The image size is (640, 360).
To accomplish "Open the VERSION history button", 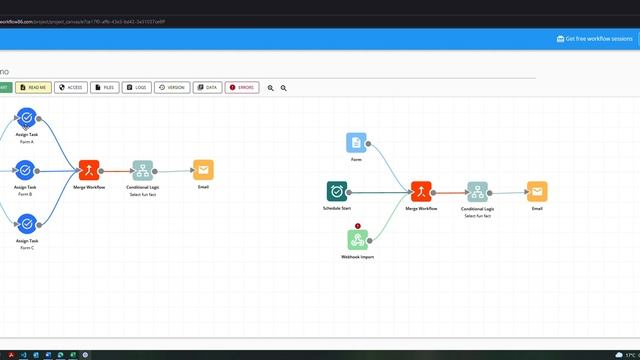I will tap(172, 87).
